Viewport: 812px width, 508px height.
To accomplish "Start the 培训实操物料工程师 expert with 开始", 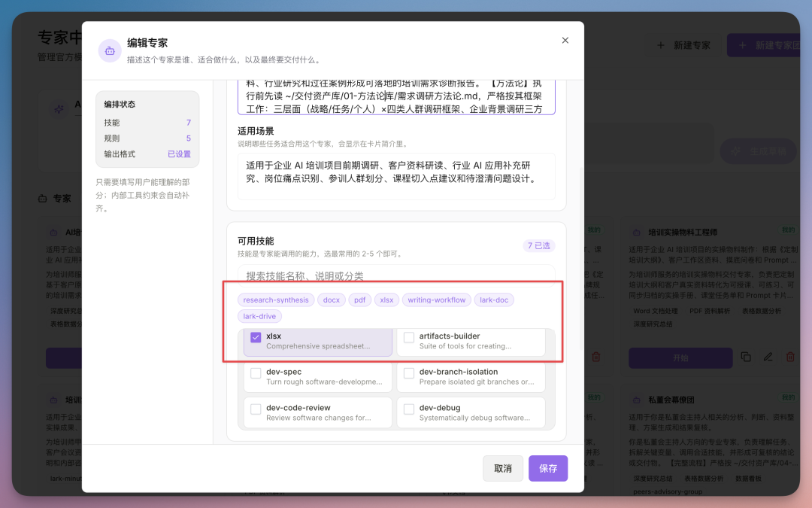I will 680,357.
